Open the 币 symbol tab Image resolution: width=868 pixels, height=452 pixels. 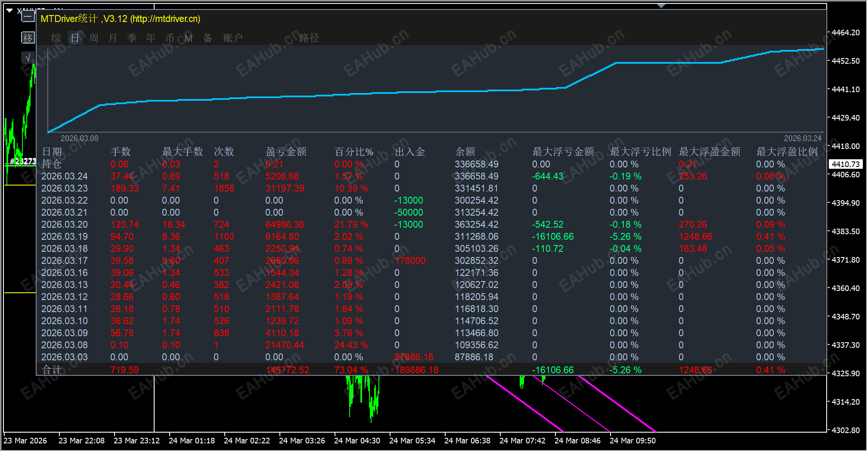click(170, 38)
